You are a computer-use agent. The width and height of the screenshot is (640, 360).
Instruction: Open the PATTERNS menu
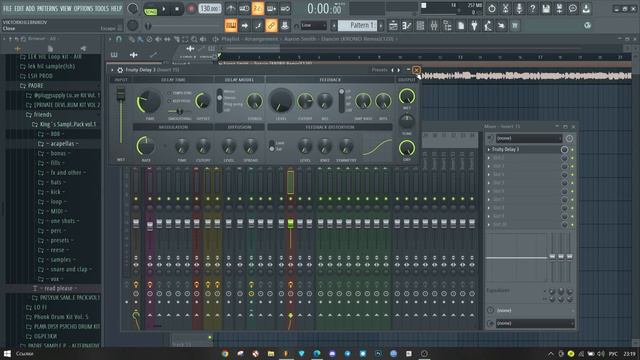click(48, 8)
